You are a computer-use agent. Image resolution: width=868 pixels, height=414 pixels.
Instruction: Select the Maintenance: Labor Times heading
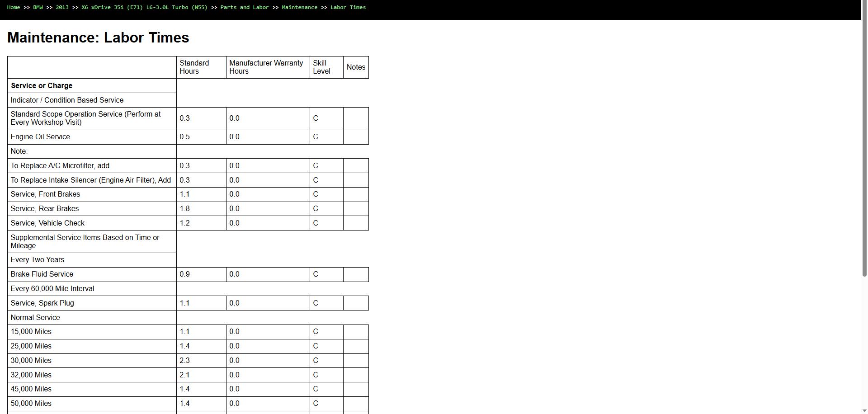click(98, 38)
